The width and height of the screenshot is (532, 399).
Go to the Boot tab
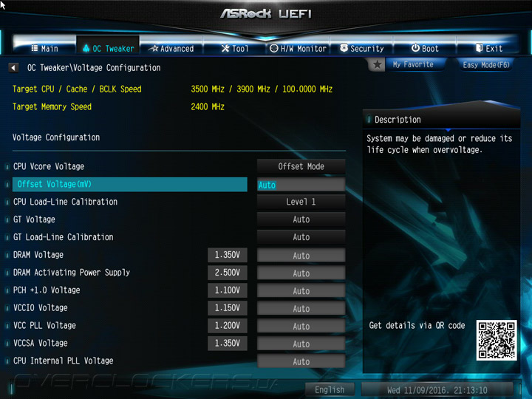(x=425, y=49)
